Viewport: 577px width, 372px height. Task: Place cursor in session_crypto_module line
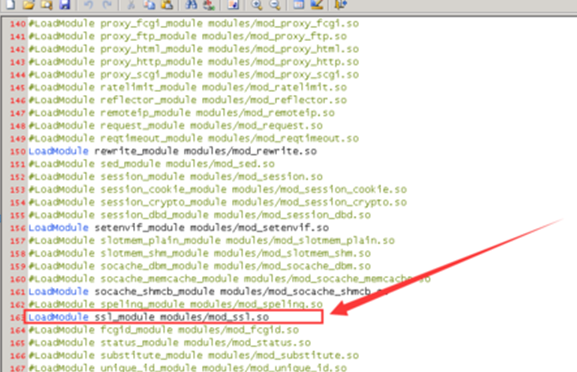tap(217, 202)
